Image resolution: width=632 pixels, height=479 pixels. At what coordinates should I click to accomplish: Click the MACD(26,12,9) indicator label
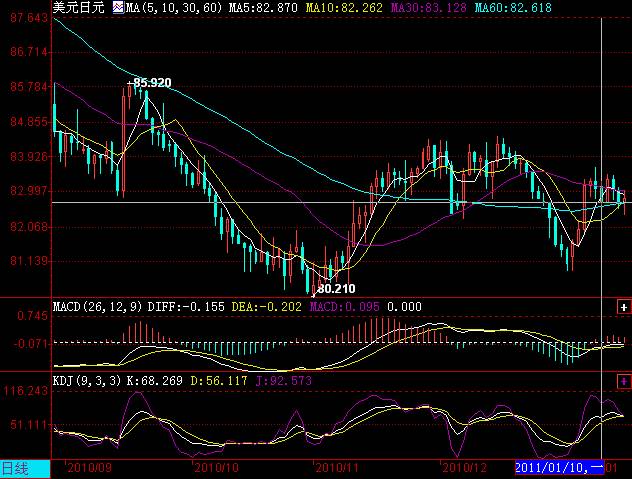click(x=98, y=307)
